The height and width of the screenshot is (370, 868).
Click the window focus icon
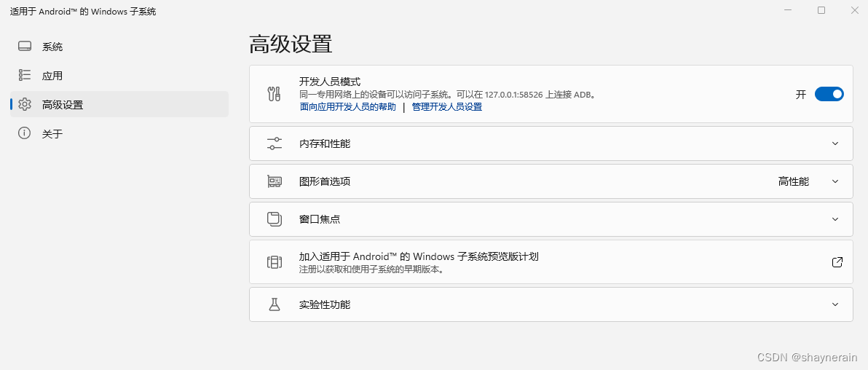[275, 219]
